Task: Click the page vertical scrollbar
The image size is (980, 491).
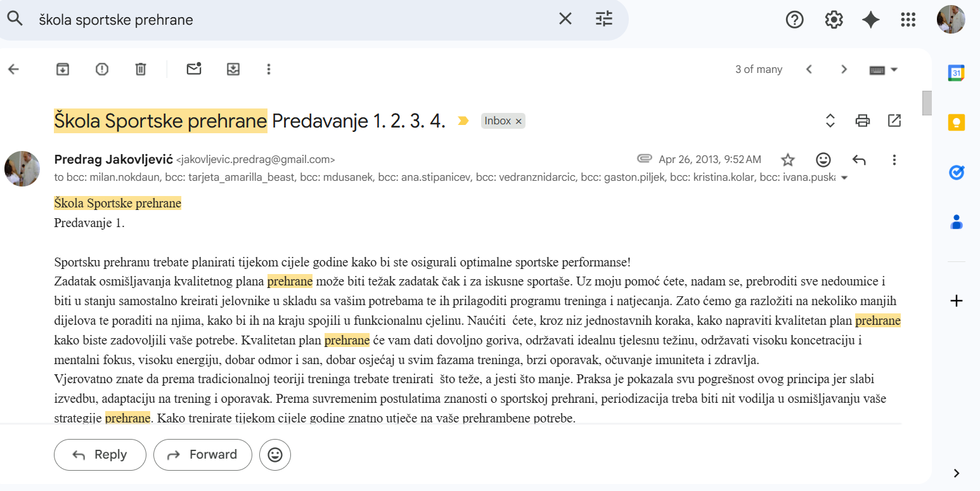Action: click(927, 103)
